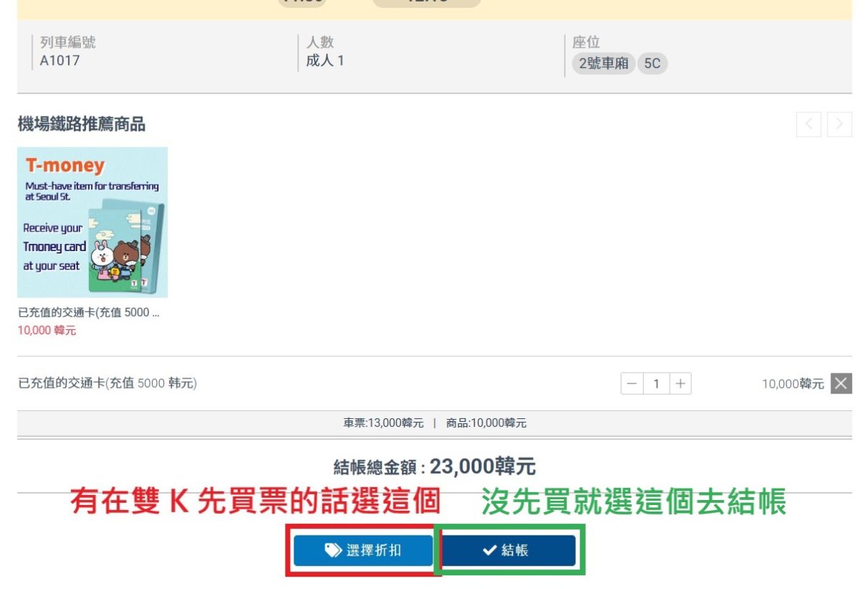Image resolution: width=868 pixels, height=589 pixels.
Task: Click the 5C seat number badge
Action: point(652,64)
